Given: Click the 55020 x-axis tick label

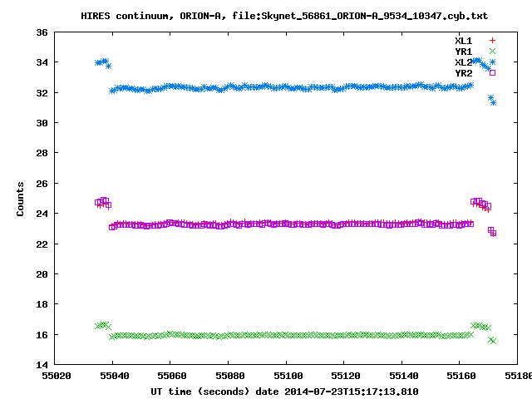Looking at the screenshot, I should tap(55, 376).
